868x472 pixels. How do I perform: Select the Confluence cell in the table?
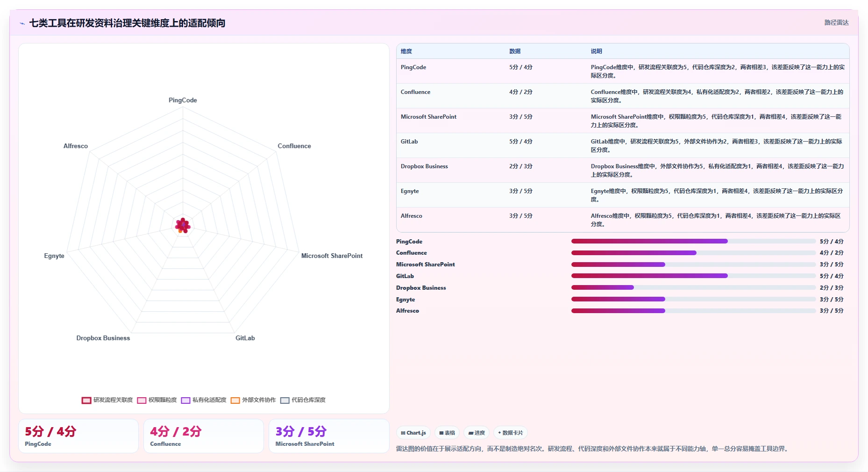click(x=415, y=92)
